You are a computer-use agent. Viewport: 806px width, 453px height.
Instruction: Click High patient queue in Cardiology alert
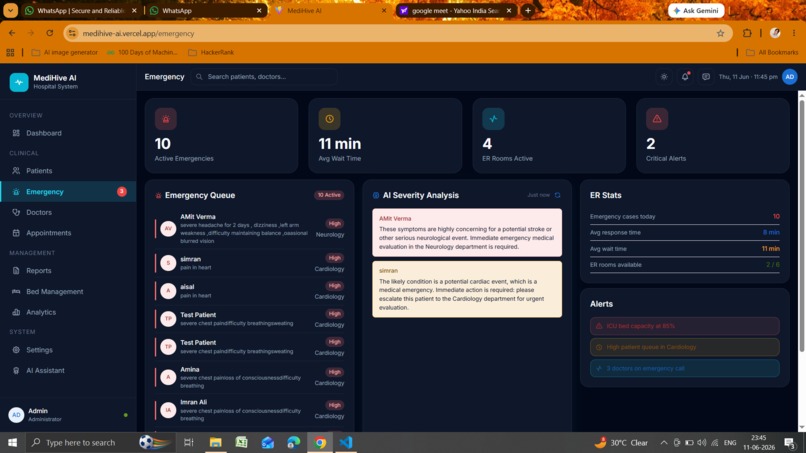pyautogui.click(x=685, y=347)
